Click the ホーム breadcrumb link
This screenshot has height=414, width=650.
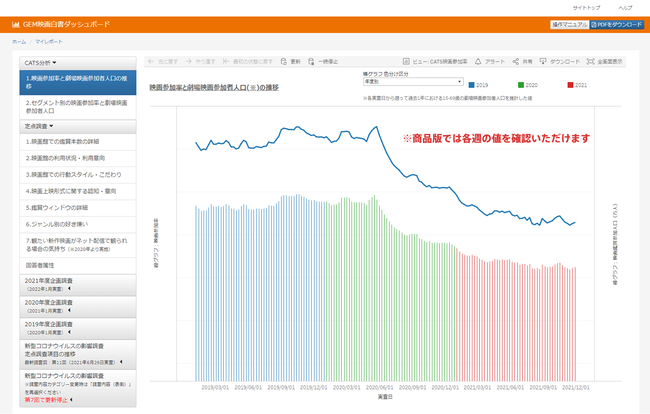click(x=19, y=43)
